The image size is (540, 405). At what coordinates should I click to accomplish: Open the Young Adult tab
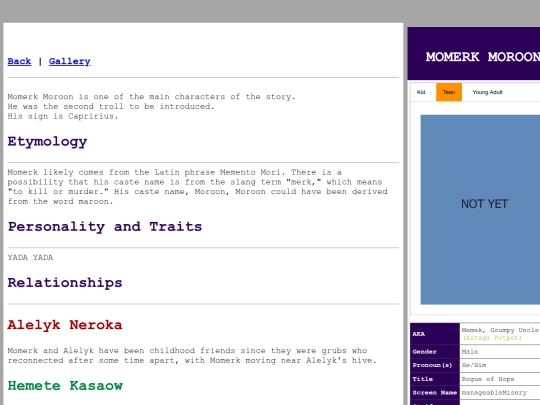[x=487, y=92]
